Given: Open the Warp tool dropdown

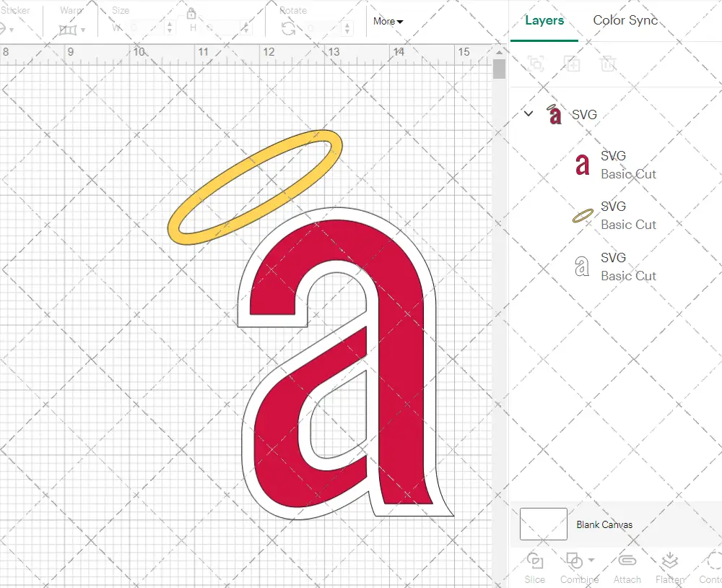Looking at the screenshot, I should tap(83, 30).
